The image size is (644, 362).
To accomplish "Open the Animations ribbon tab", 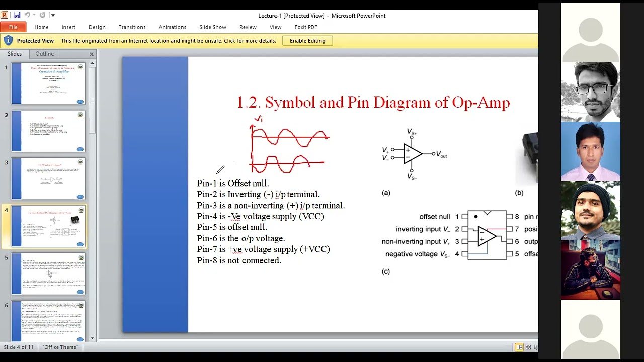I will [x=173, y=27].
